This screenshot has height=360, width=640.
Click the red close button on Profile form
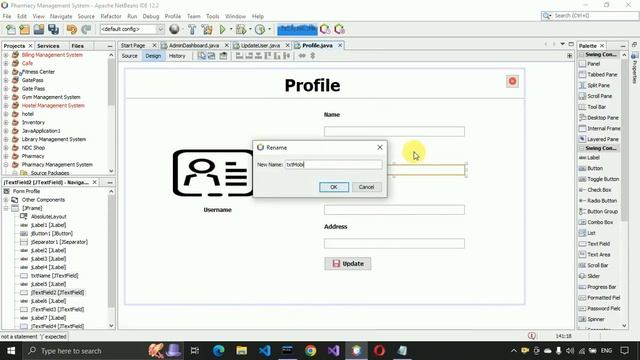click(512, 81)
